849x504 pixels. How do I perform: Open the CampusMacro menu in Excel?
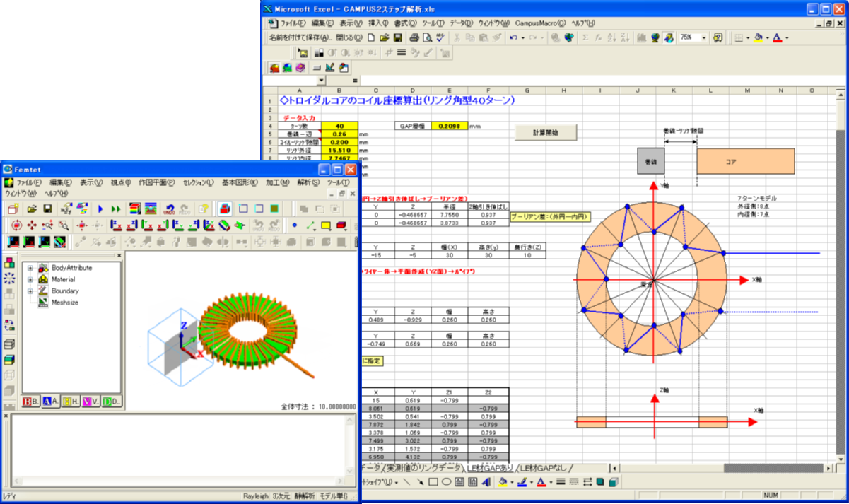[x=539, y=23]
